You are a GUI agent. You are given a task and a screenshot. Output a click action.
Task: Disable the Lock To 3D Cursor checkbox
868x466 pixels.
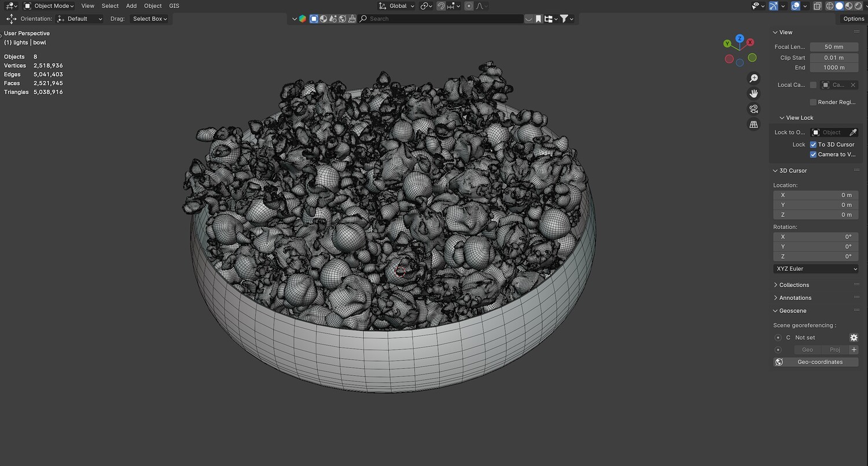click(x=813, y=145)
